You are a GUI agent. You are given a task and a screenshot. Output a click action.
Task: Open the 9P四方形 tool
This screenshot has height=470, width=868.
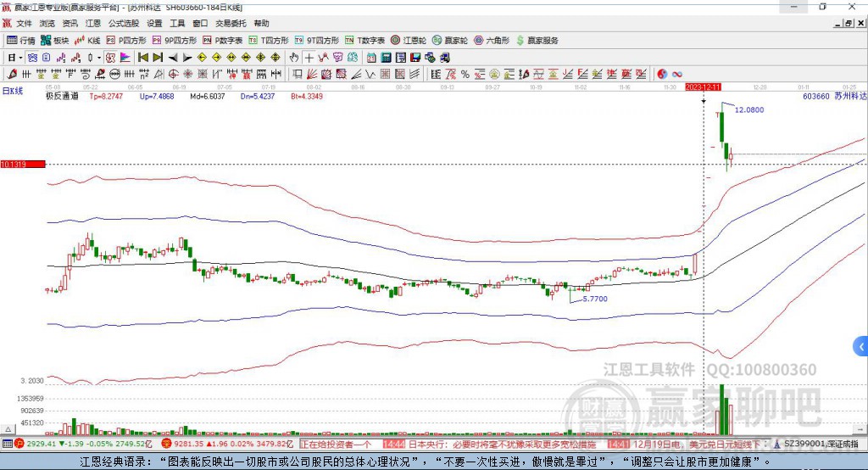pyautogui.click(x=175, y=41)
